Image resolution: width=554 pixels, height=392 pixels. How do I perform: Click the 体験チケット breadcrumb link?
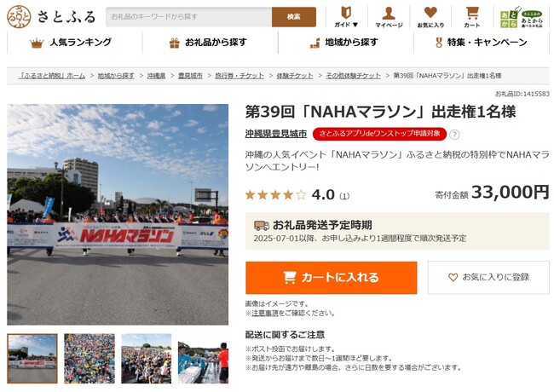tap(295, 76)
